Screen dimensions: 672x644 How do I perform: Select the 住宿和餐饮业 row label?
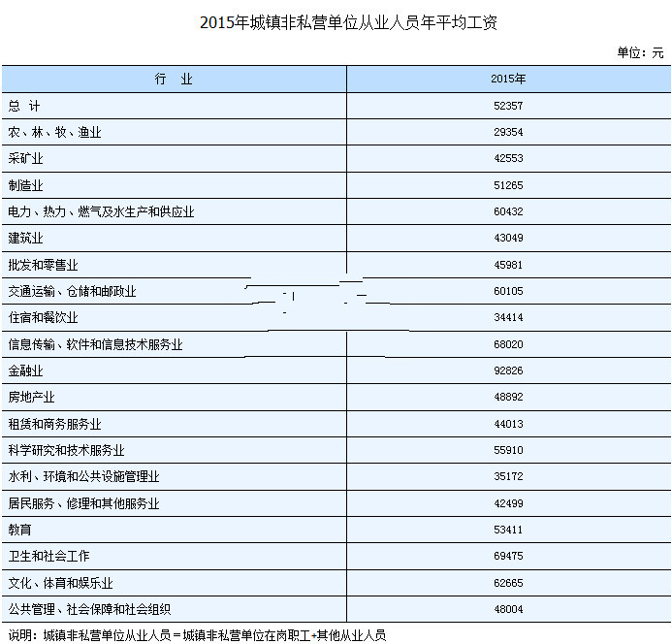[x=43, y=318]
